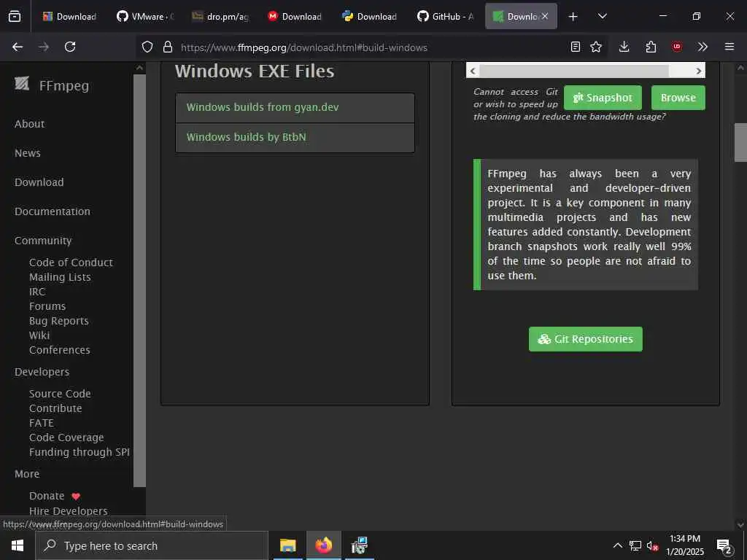747x560 pixels.
Task: Open the IRC link
Action: [x=37, y=292]
